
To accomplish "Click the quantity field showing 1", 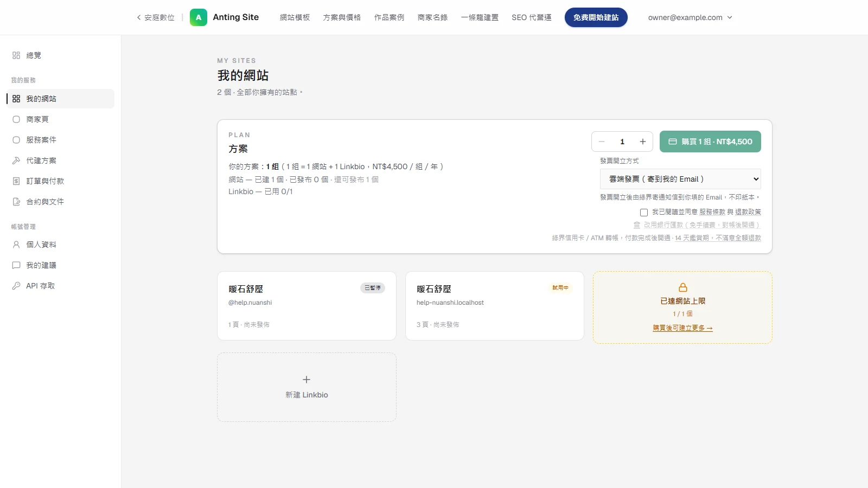I will [622, 142].
